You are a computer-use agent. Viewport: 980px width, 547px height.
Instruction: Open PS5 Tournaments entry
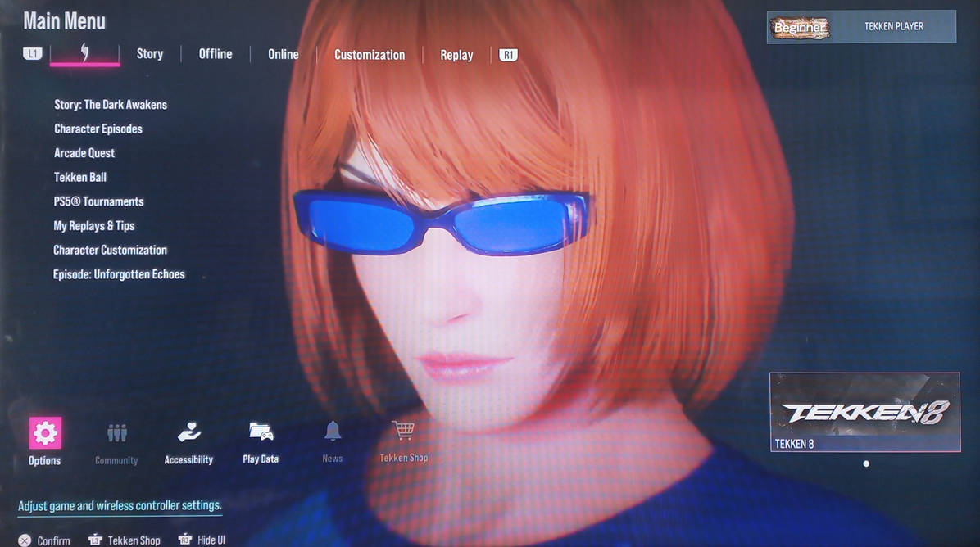point(99,201)
